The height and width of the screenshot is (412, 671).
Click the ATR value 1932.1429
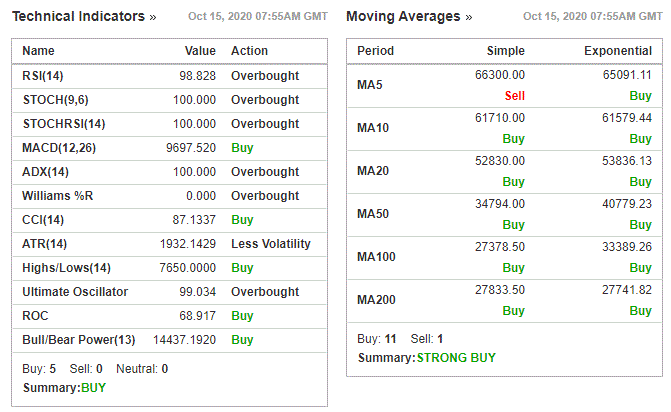click(x=188, y=243)
